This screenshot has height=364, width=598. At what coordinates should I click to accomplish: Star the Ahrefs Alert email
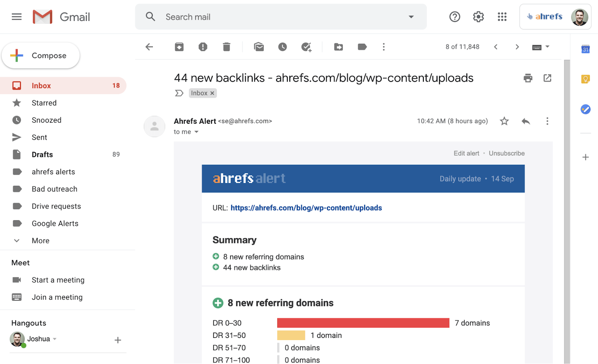click(504, 121)
